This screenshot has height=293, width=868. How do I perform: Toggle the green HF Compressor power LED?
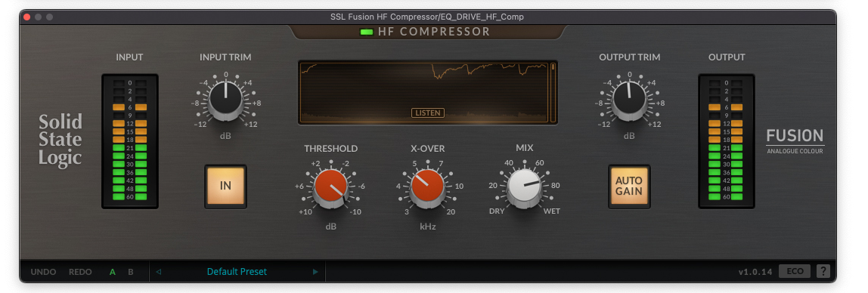(x=367, y=32)
